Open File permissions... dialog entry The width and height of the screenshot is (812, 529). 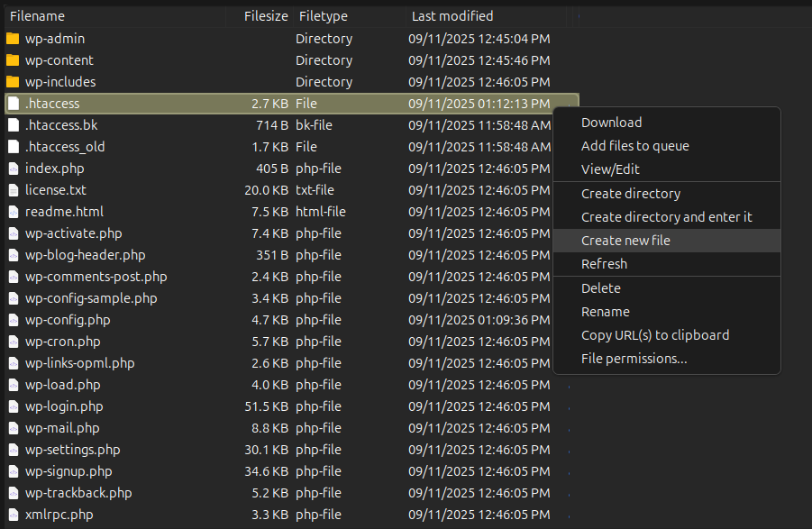tap(667, 359)
